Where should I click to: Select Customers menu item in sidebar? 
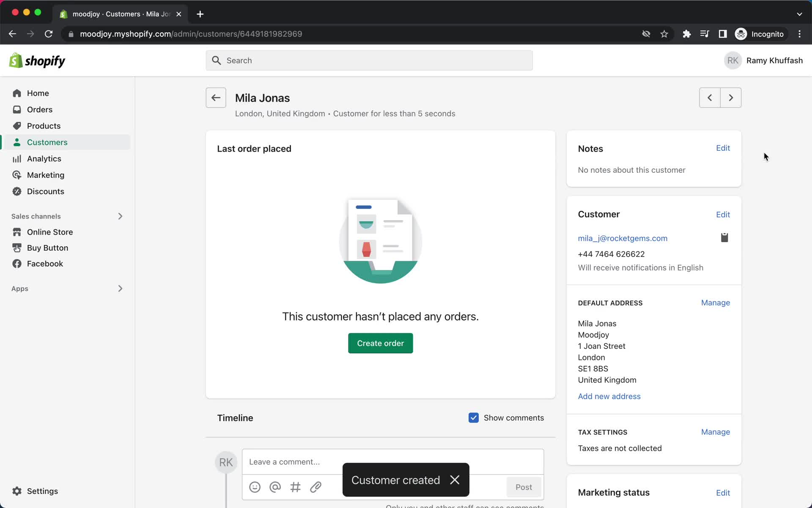point(47,142)
